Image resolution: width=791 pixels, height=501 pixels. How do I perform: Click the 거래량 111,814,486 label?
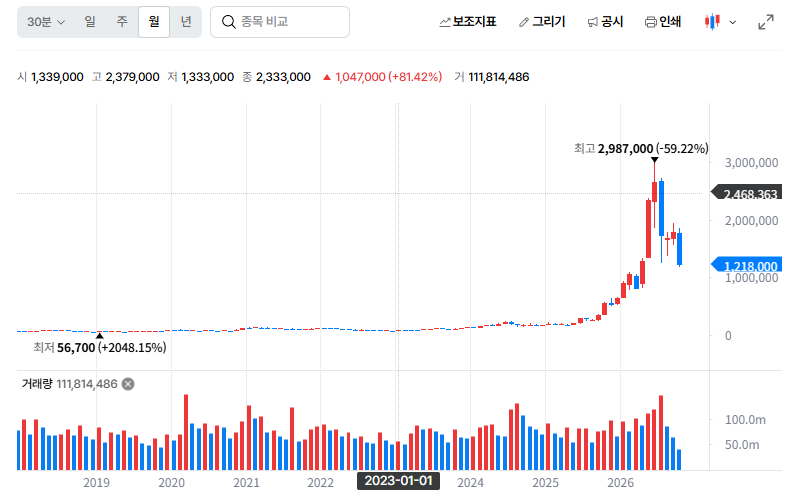pyautogui.click(x=70, y=384)
